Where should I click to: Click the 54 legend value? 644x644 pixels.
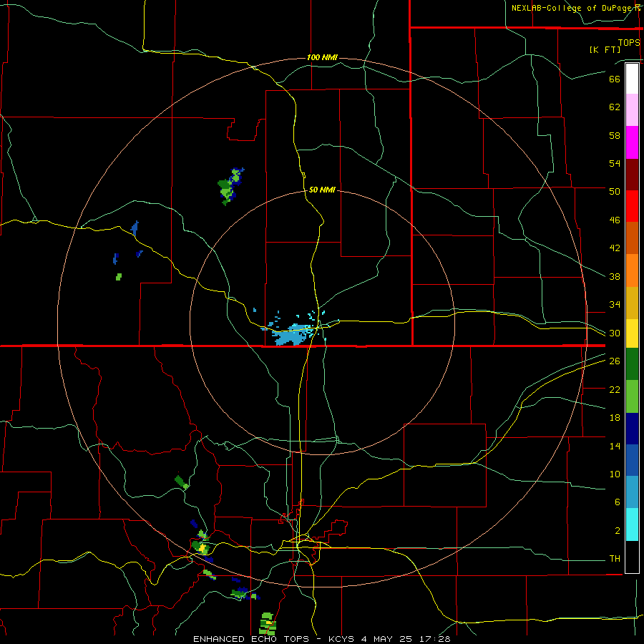point(615,163)
